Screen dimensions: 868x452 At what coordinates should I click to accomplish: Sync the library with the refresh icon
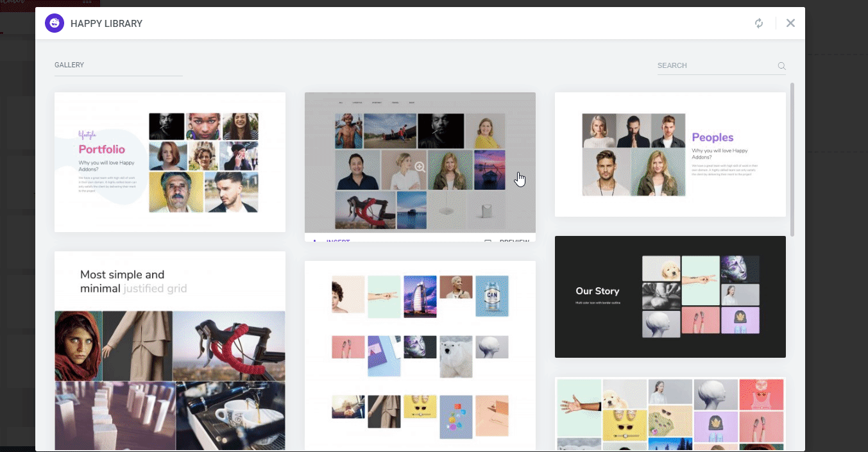click(x=759, y=23)
